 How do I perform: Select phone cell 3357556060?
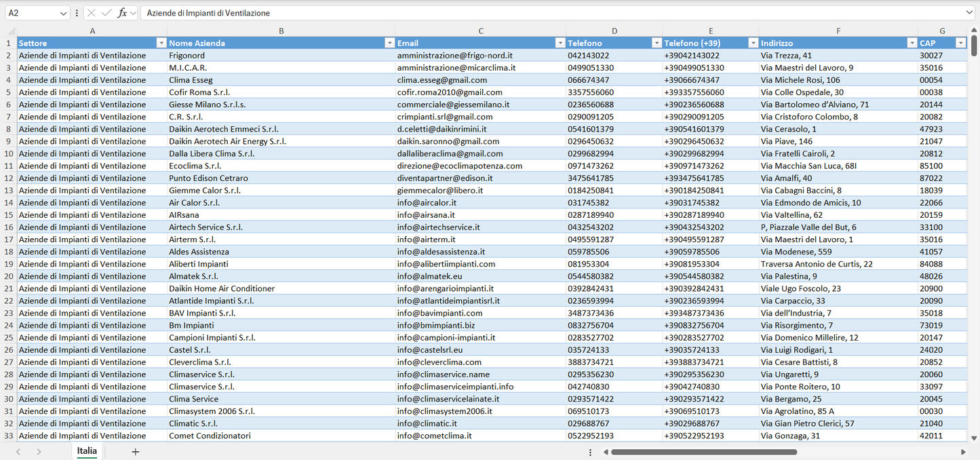[x=614, y=92]
